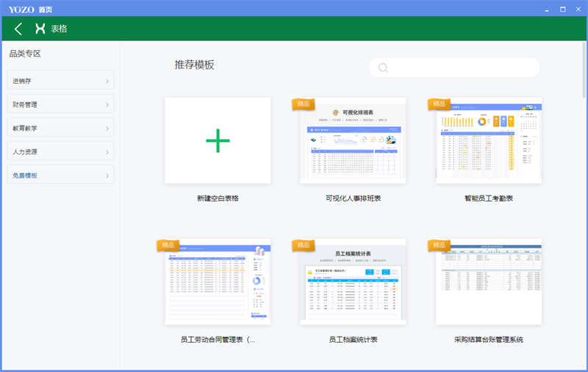This screenshot has width=588, height=372.
Task: Expand the 进销存 category chevron
Action: click(107, 82)
